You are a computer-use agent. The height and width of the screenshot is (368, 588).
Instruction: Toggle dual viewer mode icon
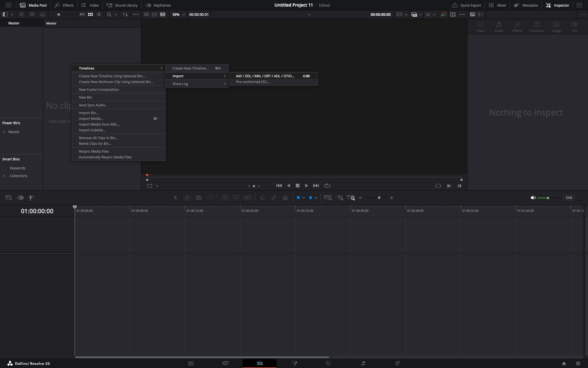coord(453,14)
